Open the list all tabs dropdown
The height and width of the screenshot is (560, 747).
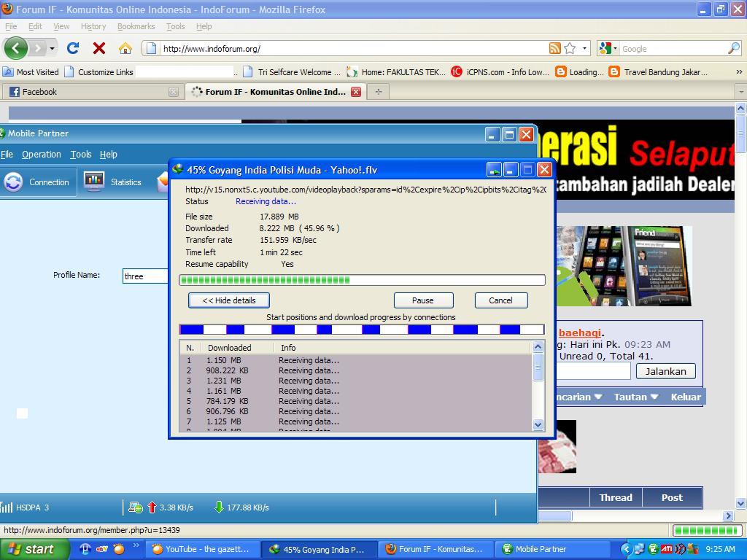coord(741,91)
